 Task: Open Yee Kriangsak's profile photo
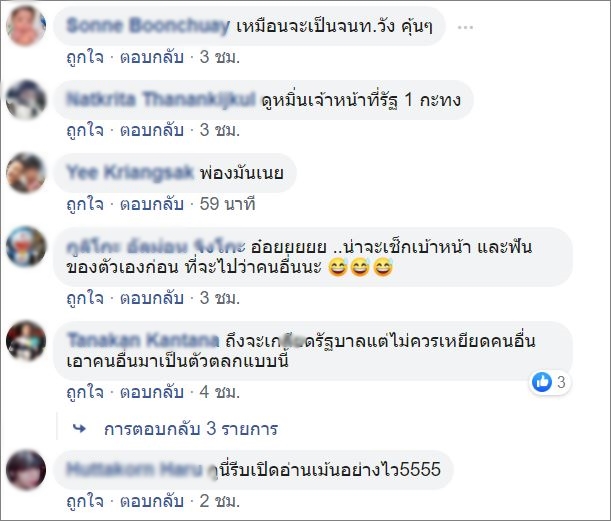26,173
